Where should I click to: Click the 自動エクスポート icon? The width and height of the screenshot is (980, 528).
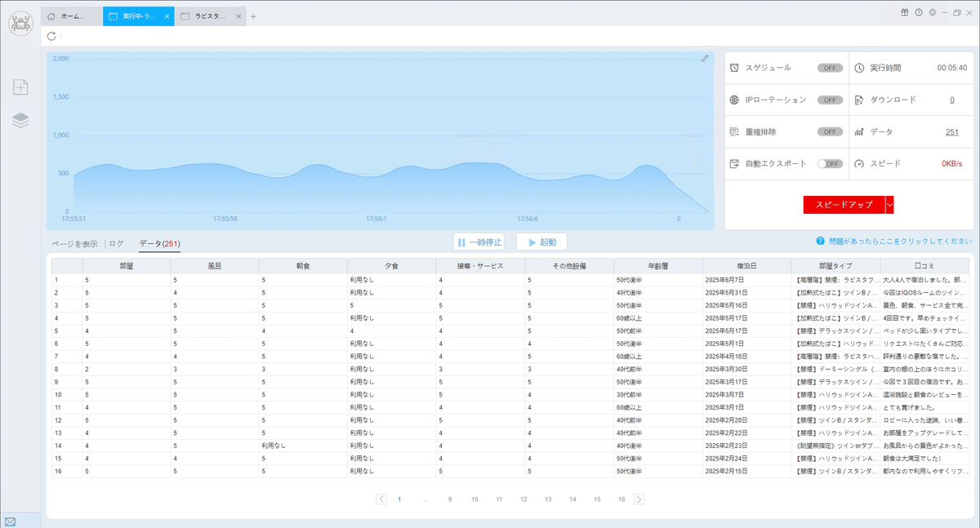(x=735, y=163)
